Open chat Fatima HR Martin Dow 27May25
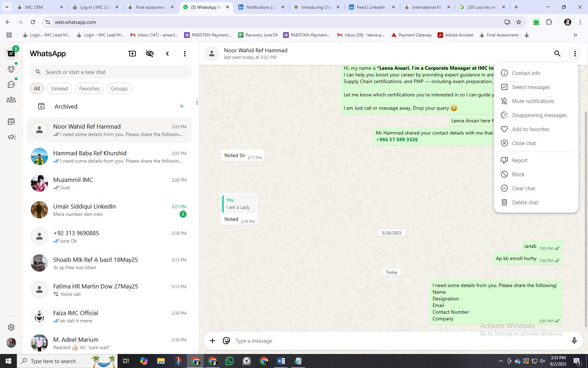The width and height of the screenshot is (588, 368). tap(109, 290)
